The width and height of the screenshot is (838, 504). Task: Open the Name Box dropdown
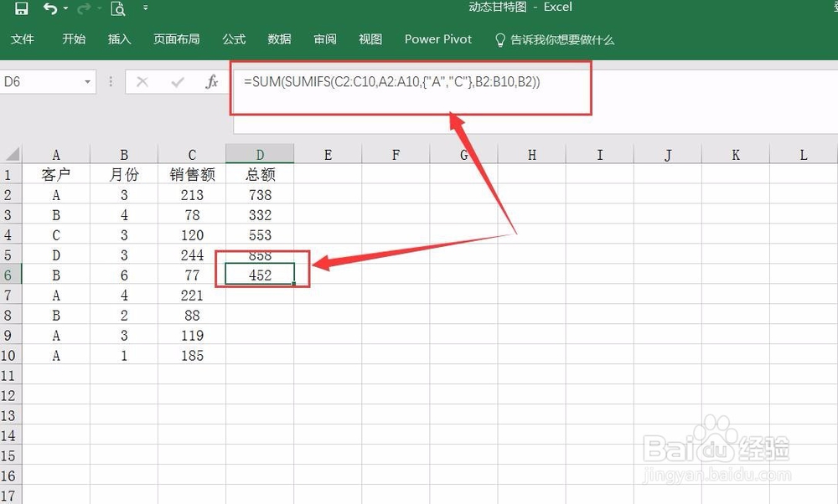[x=87, y=81]
